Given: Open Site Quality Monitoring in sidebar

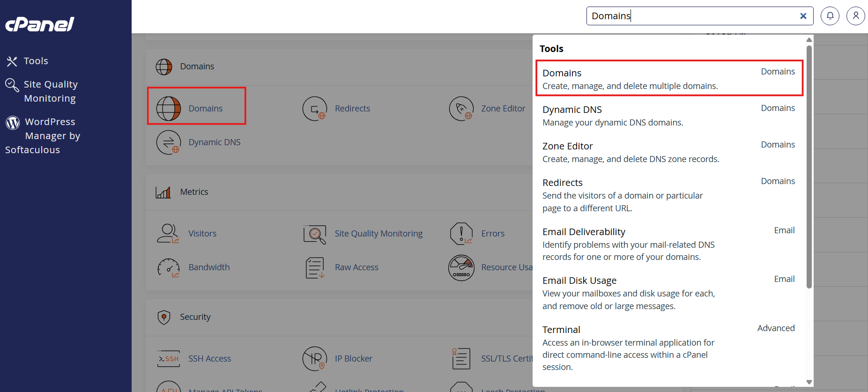Looking at the screenshot, I should pos(51,91).
